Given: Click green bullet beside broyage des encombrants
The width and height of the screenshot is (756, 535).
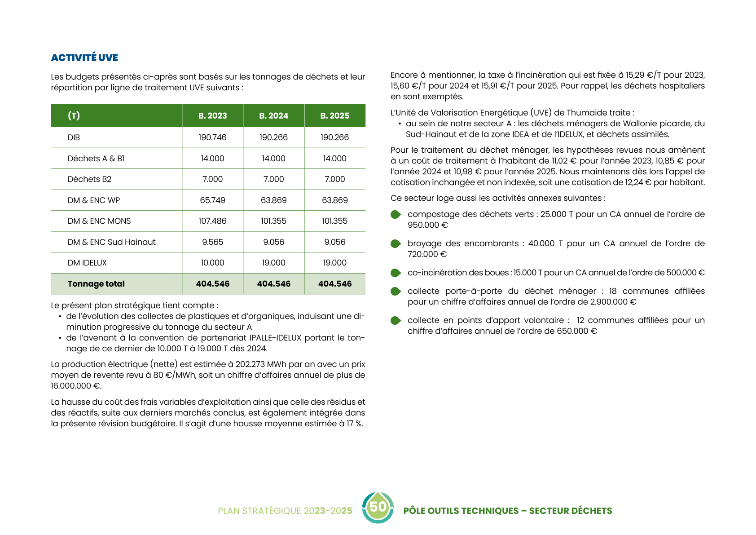Looking at the screenshot, I should pos(396,244).
